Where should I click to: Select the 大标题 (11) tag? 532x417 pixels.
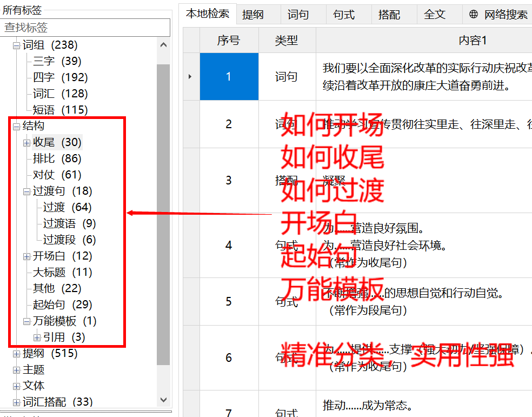pyautogui.click(x=62, y=272)
